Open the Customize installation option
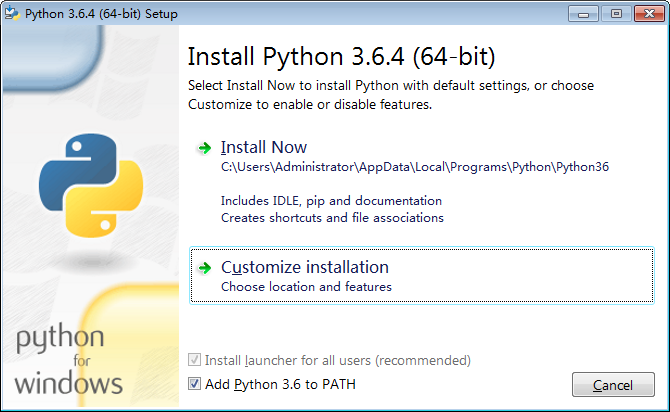670x412 pixels. click(x=305, y=268)
